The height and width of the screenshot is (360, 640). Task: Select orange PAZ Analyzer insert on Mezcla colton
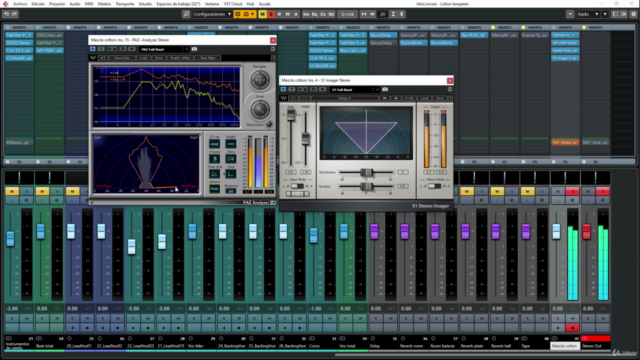click(x=565, y=142)
